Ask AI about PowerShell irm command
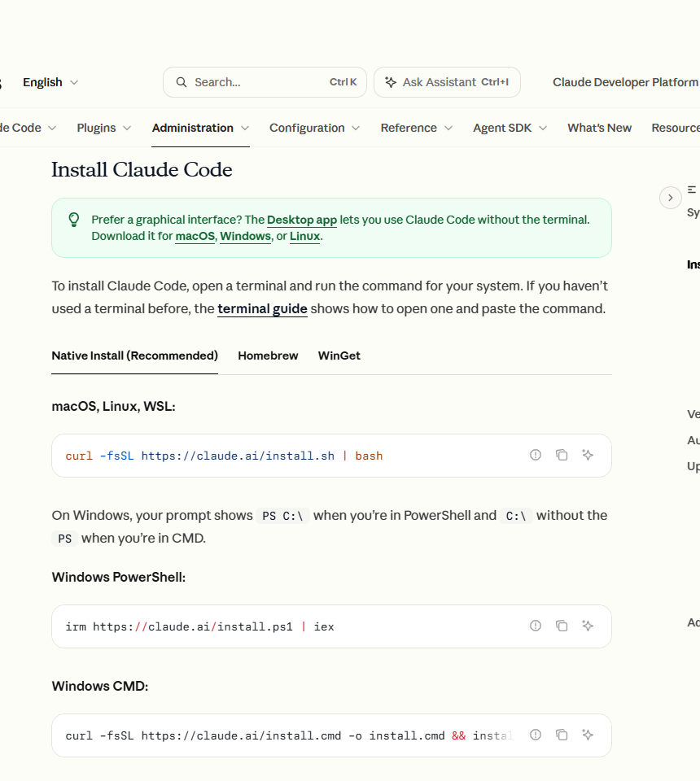This screenshot has height=781, width=700. 588,626
